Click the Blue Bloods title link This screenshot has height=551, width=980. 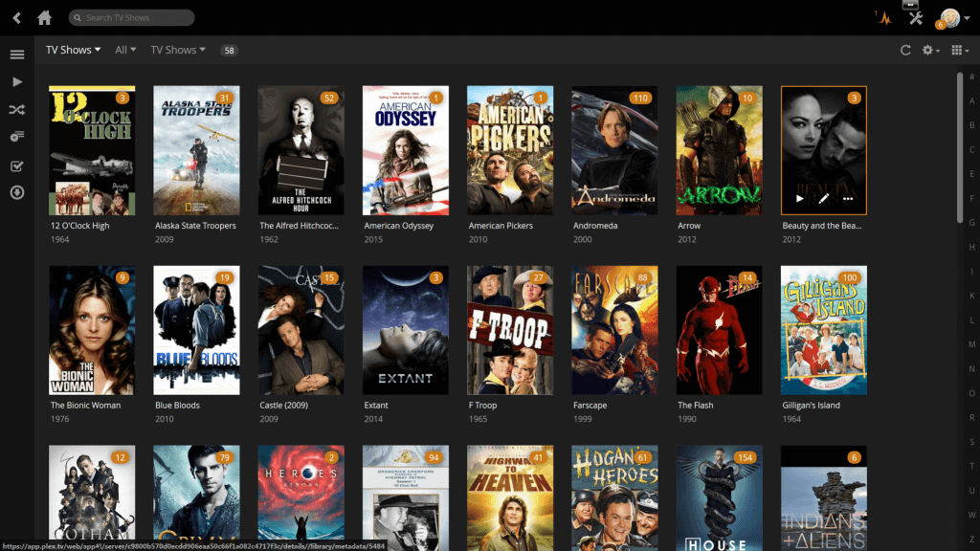point(177,406)
